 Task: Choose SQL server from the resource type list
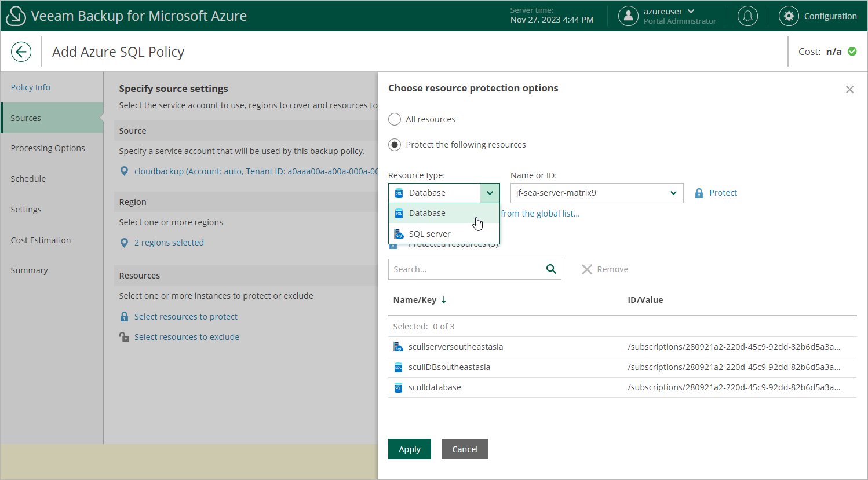[444, 234]
